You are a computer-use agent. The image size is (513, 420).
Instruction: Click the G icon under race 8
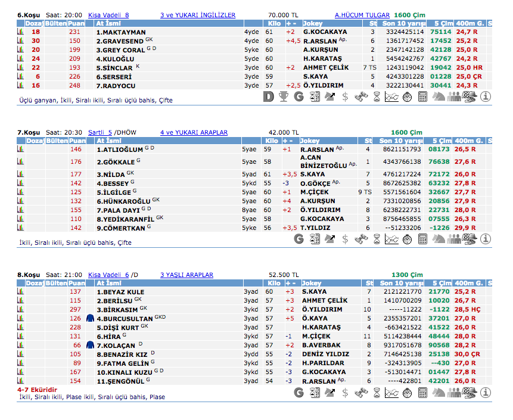pos(299,393)
